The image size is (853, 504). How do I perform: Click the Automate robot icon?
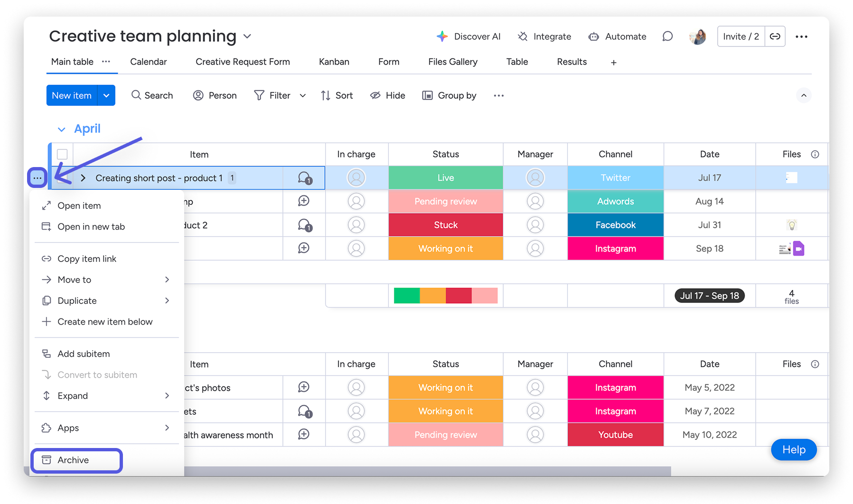tap(593, 37)
